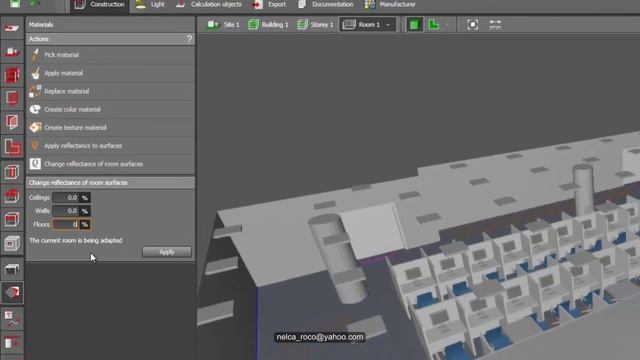The width and height of the screenshot is (640, 360).
Task: Switch to the Light tab
Action: [x=150, y=5]
